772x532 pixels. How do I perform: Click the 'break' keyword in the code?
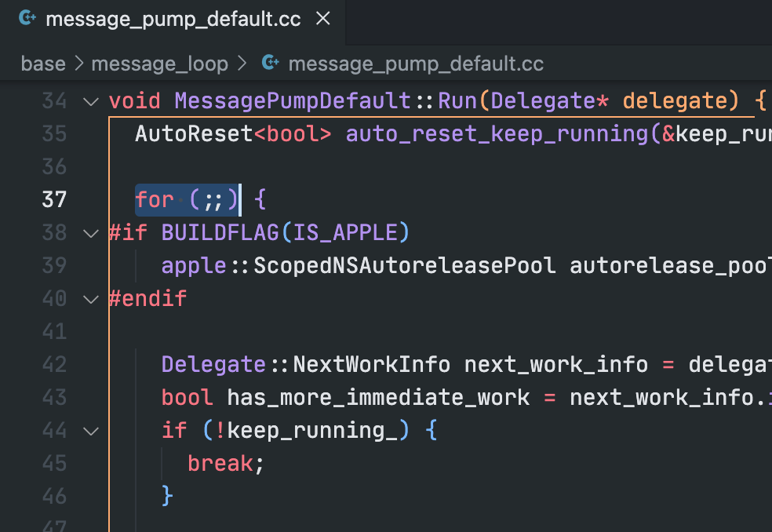(x=220, y=464)
